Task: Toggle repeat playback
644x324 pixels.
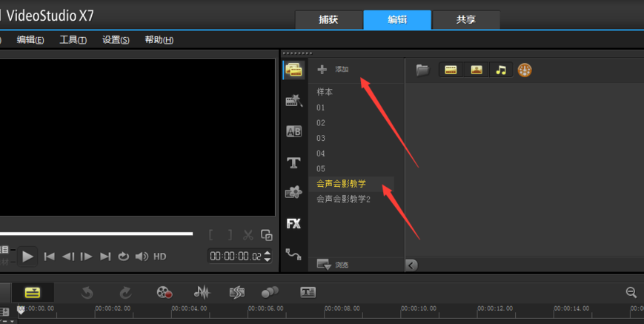Action: click(x=123, y=257)
